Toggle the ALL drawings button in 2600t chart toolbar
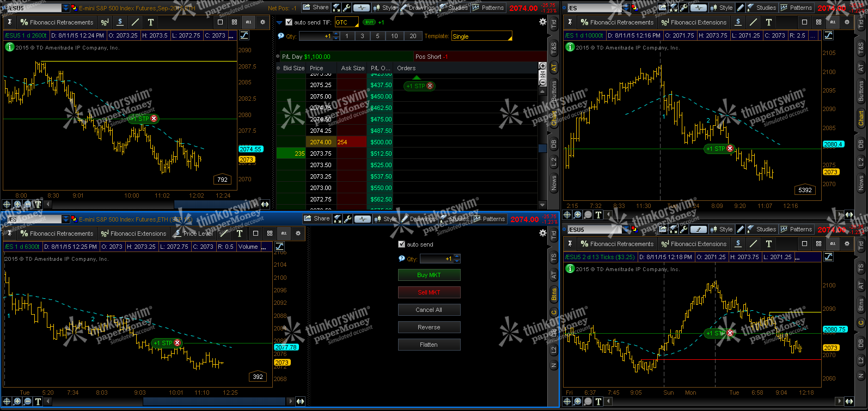This screenshot has width=868, height=411. coord(248,22)
